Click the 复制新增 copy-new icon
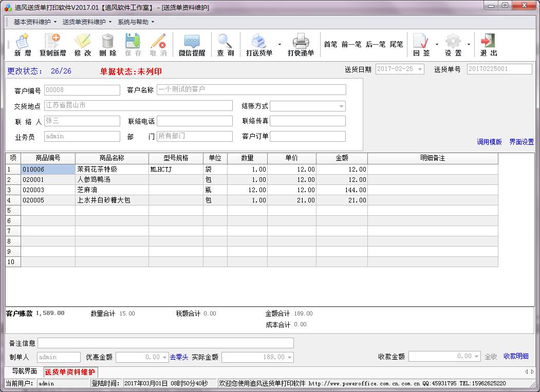Viewport: 540px width, 392px height. pos(52,44)
